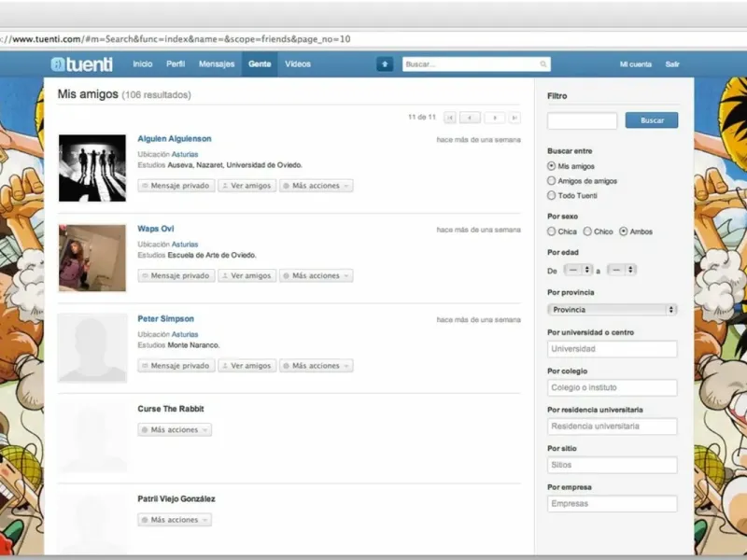This screenshot has height=560, width=747.
Task: Open Peter Simpson's placeholder avatar
Action: (92, 348)
